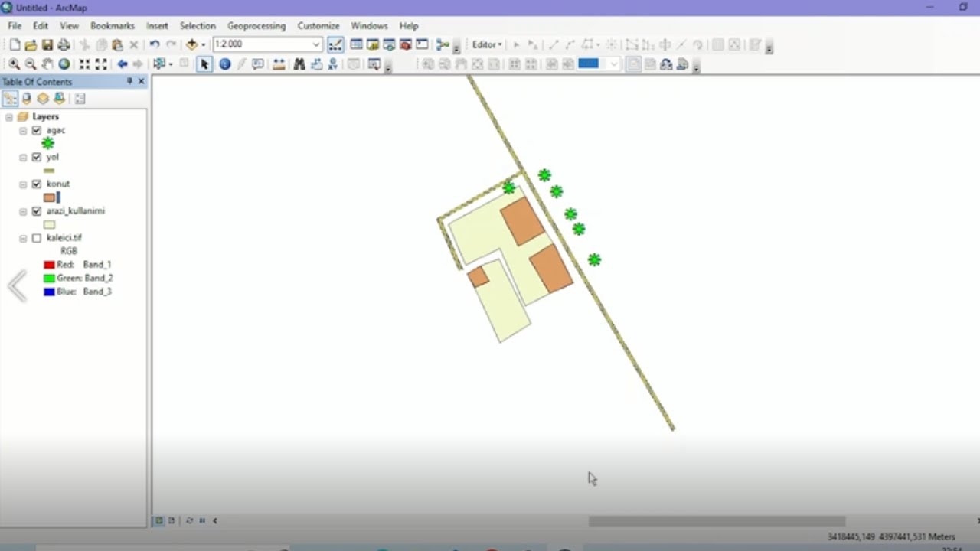Click the konut orange symbol swatch
Viewport: 980px width, 551px height.
[x=49, y=197]
